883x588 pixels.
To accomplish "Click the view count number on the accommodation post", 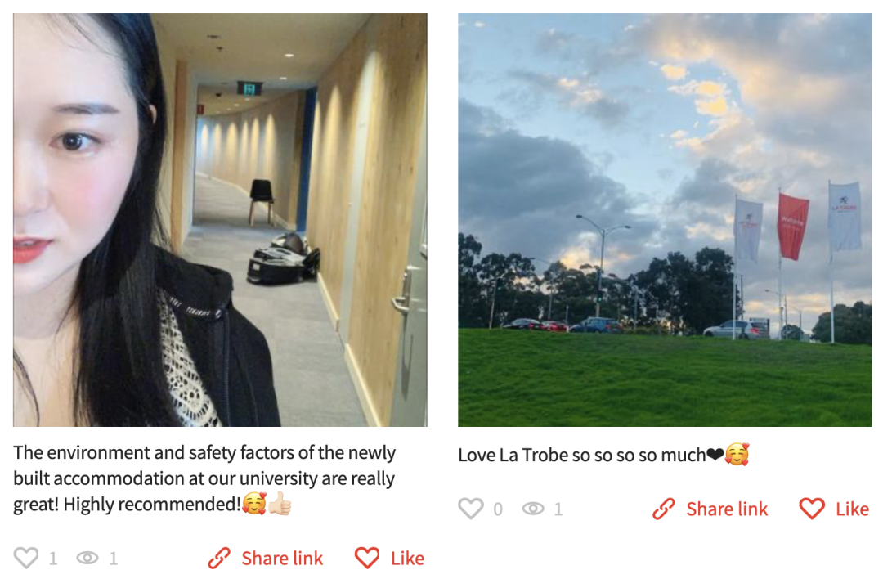I will 113,559.
